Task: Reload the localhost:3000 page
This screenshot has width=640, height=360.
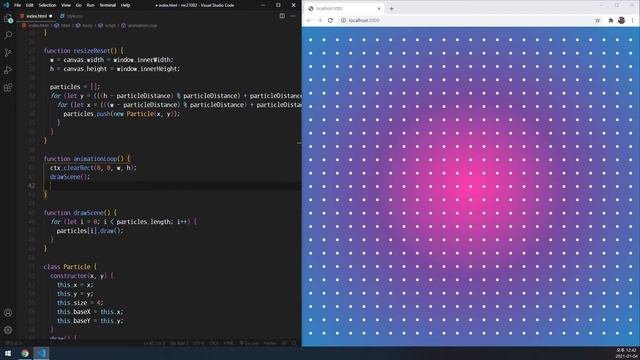Action: 330,20
